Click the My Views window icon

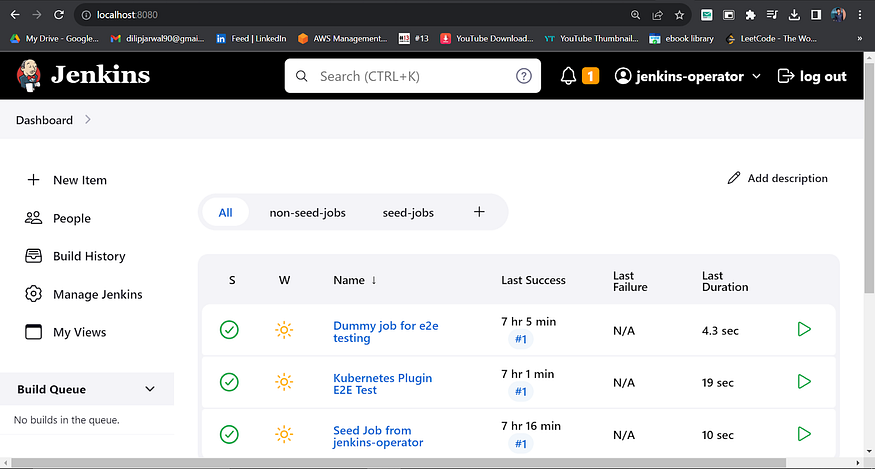click(33, 332)
